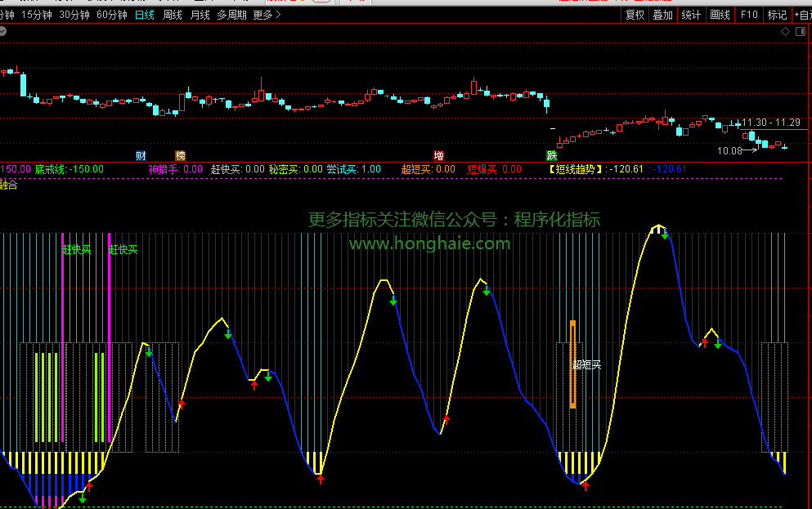Expand the 更多 periods menu
The height and width of the screenshot is (509, 812).
click(266, 15)
